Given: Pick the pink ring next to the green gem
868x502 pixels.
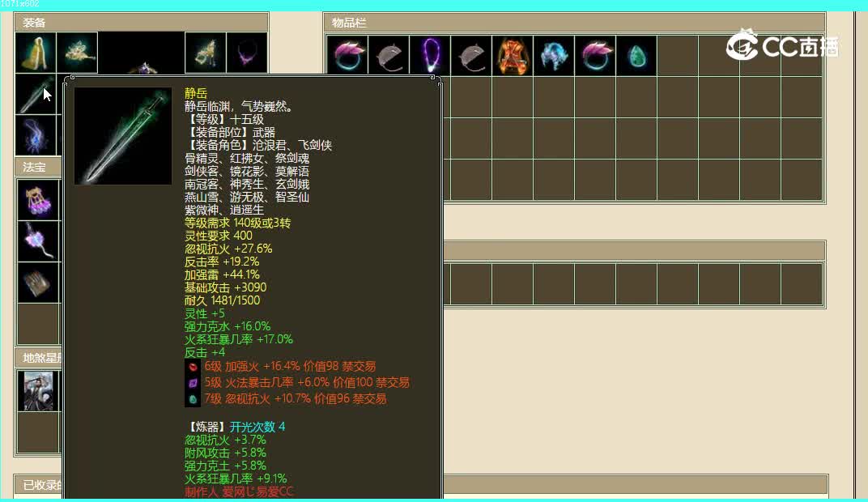Looking at the screenshot, I should click(x=595, y=55).
